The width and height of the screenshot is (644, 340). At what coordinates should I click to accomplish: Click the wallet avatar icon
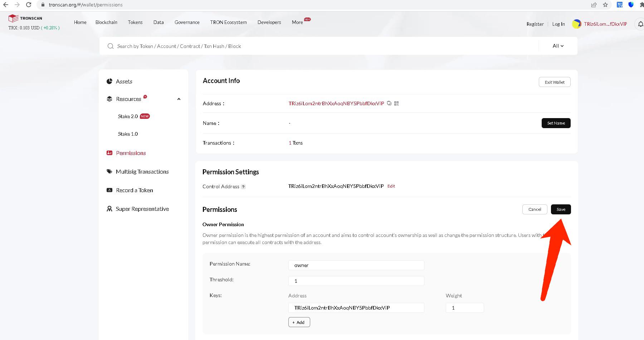coord(576,24)
